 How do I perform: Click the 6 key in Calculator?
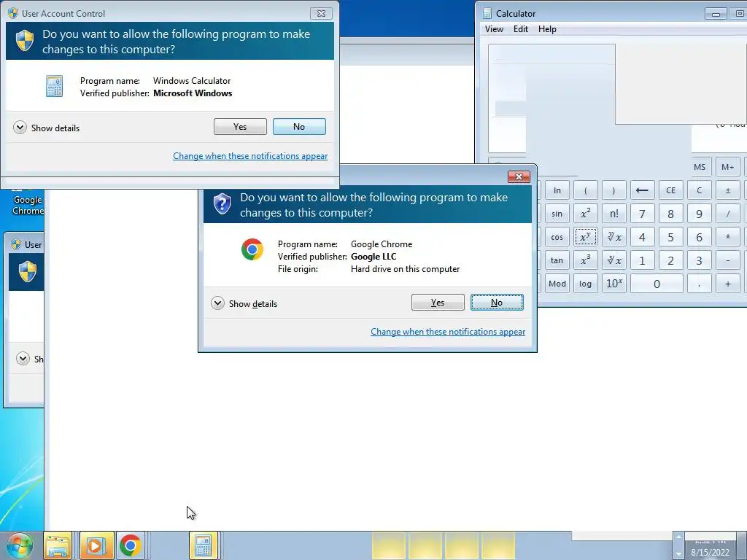click(x=700, y=237)
